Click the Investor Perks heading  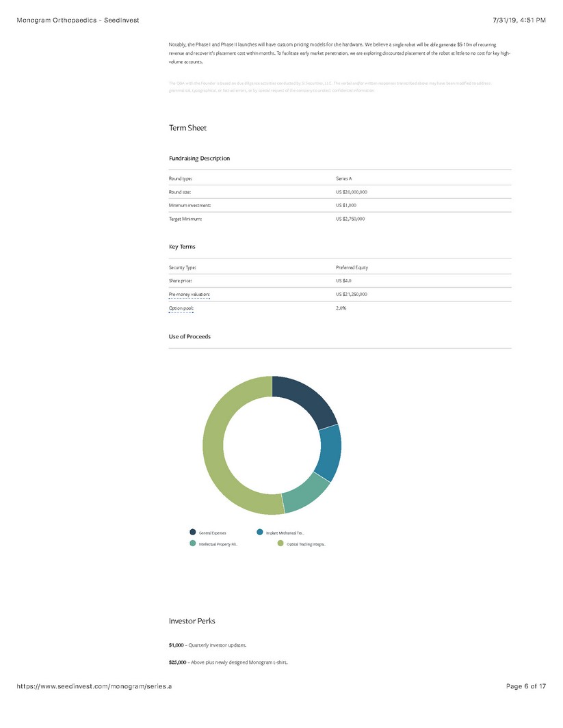[192, 621]
